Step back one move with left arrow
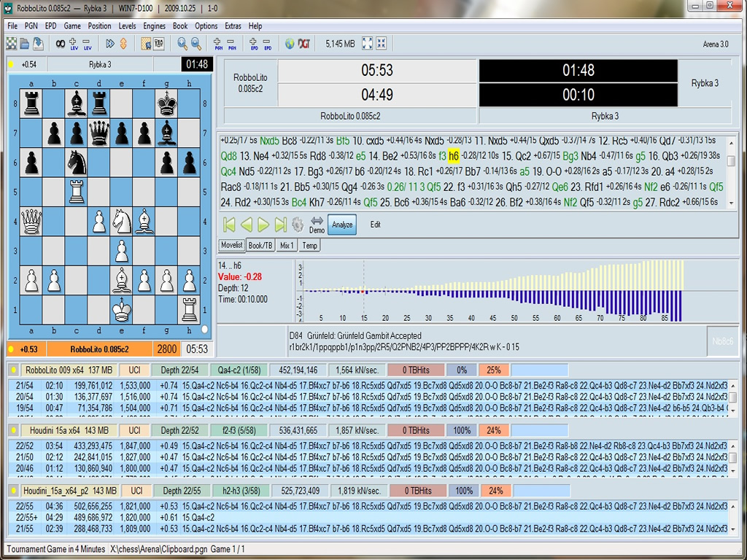 pyautogui.click(x=247, y=225)
